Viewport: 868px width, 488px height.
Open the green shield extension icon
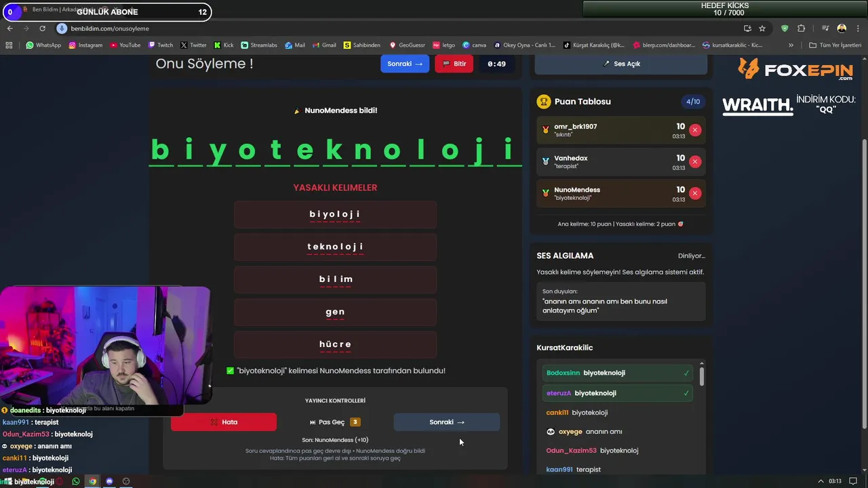[785, 28]
